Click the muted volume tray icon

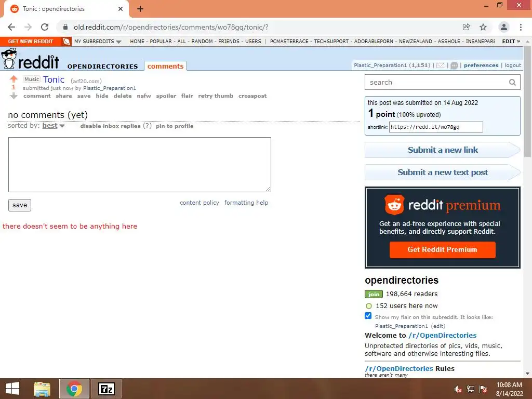coord(458,389)
